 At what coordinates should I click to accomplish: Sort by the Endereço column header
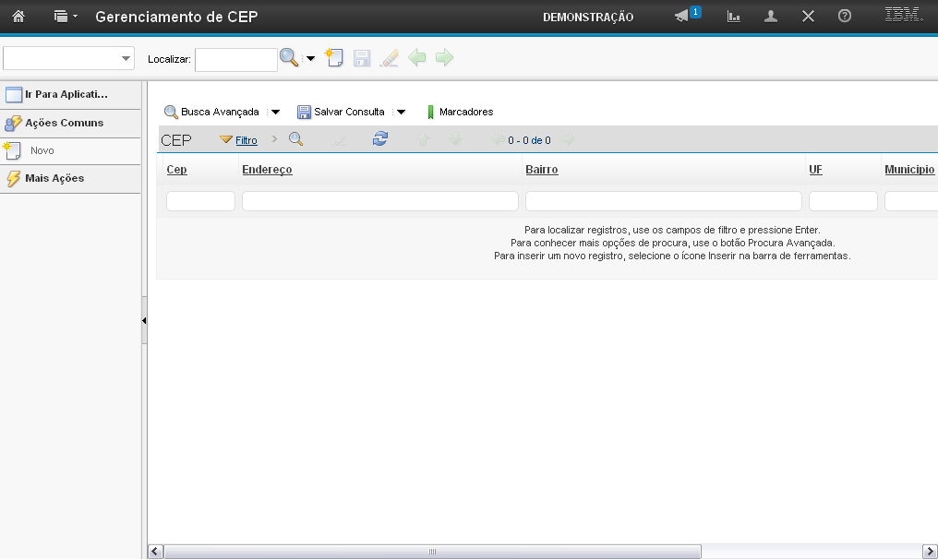point(267,170)
